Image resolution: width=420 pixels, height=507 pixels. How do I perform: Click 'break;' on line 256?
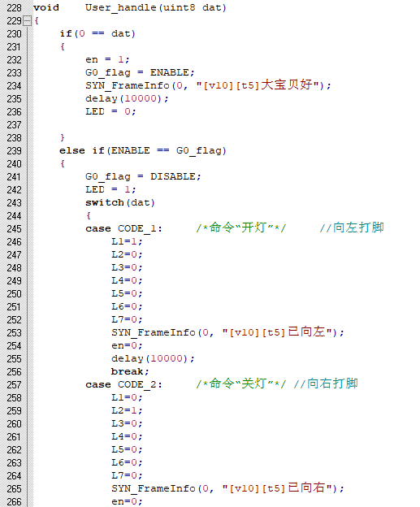130,371
